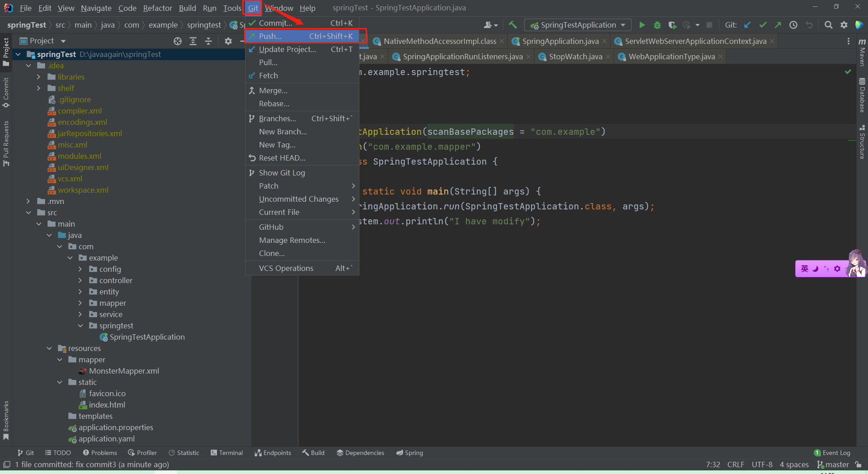Select Fetch in the Git menu
The height and width of the screenshot is (474, 868).
pyautogui.click(x=302, y=76)
